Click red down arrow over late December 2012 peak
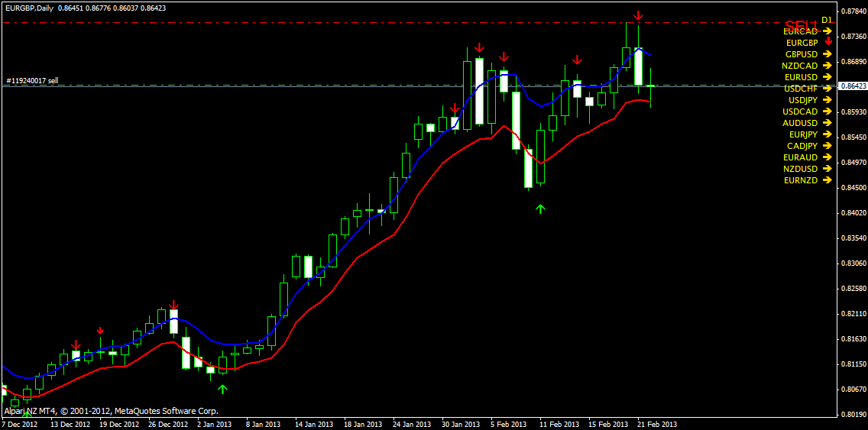Image resolution: width=868 pixels, height=430 pixels. [x=173, y=305]
